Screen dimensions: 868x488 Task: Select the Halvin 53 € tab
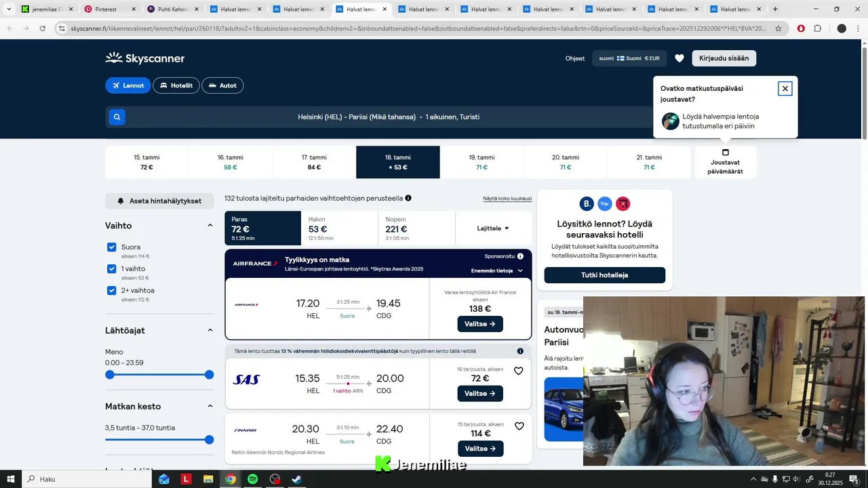pos(339,228)
